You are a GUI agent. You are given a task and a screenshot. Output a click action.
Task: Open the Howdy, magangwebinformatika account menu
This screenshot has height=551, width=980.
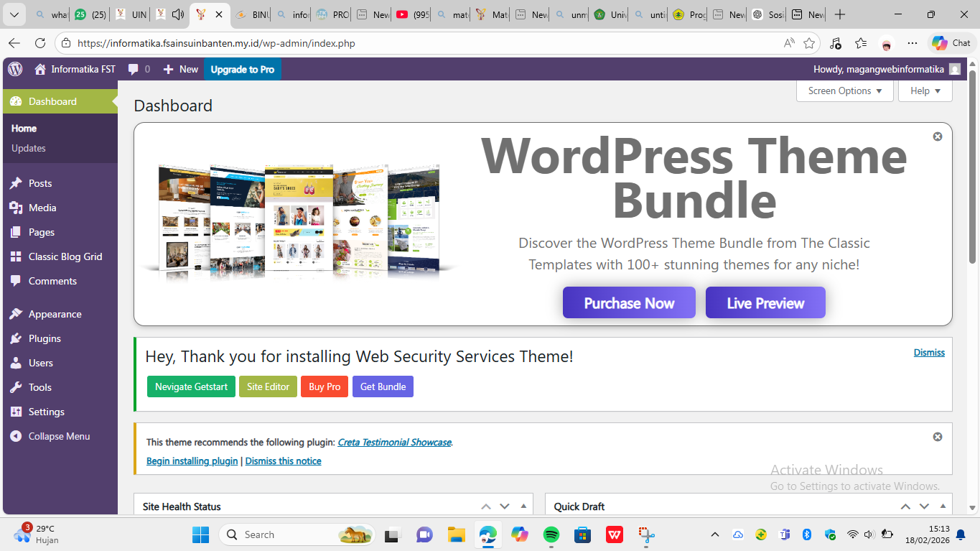(886, 69)
